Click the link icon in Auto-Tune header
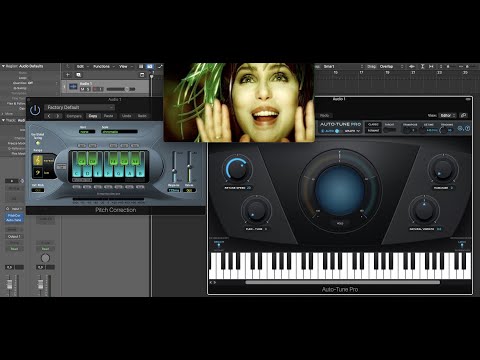The width and height of the screenshot is (480, 360). [463, 115]
